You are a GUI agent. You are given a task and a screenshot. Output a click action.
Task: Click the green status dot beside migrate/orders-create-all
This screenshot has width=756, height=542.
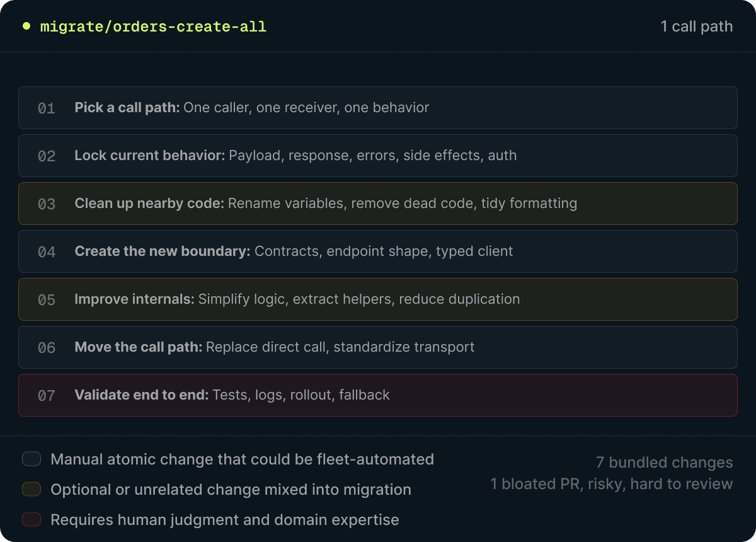[x=26, y=26]
